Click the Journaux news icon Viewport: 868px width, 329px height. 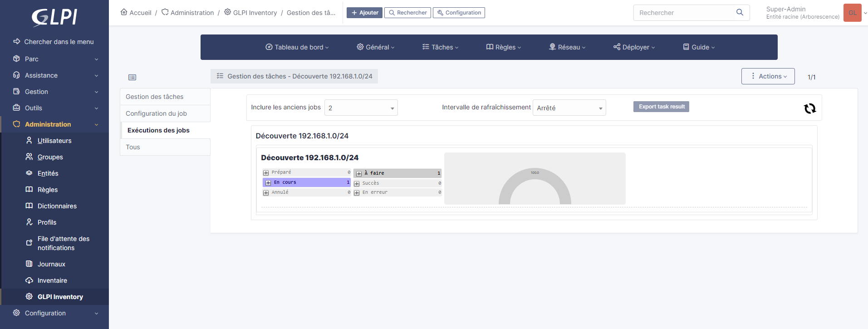click(x=29, y=264)
